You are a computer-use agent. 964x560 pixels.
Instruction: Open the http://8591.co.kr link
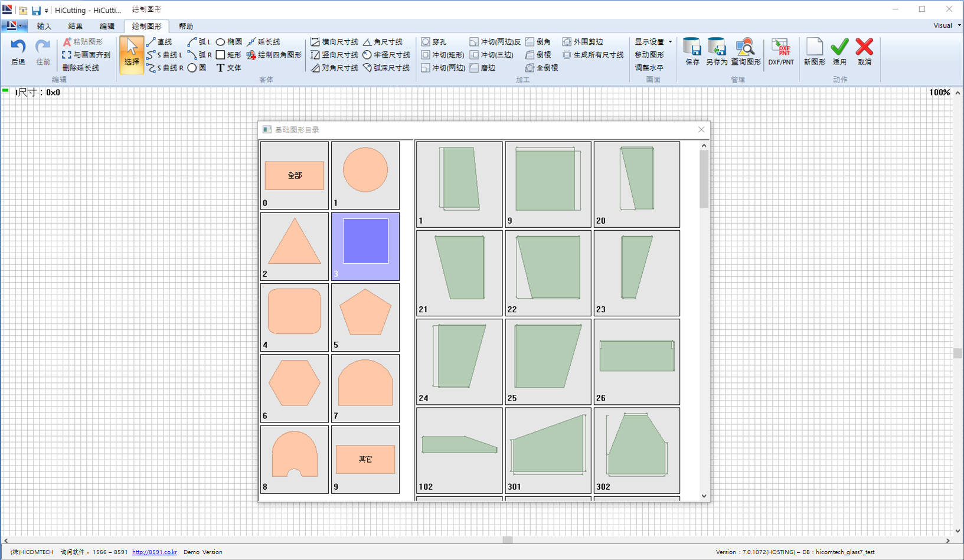155,552
